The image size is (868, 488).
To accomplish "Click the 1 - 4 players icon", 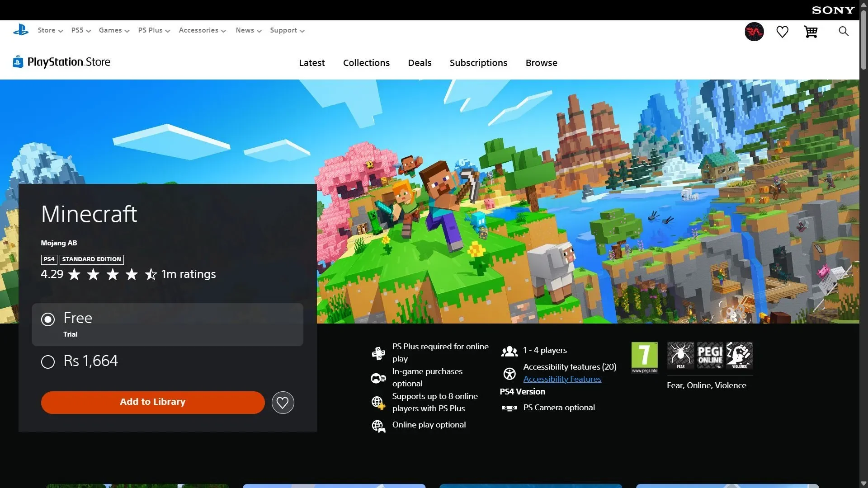I will [509, 351].
